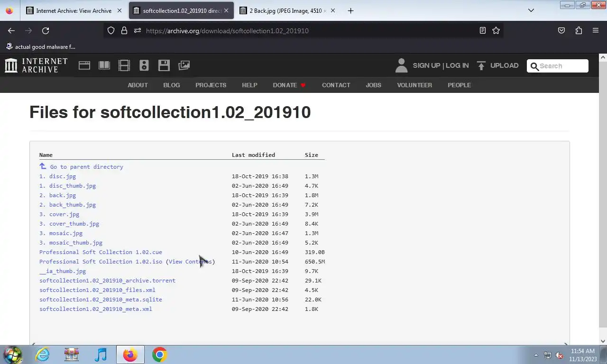
Task: Click the SIGN UP link
Action: coord(426,65)
